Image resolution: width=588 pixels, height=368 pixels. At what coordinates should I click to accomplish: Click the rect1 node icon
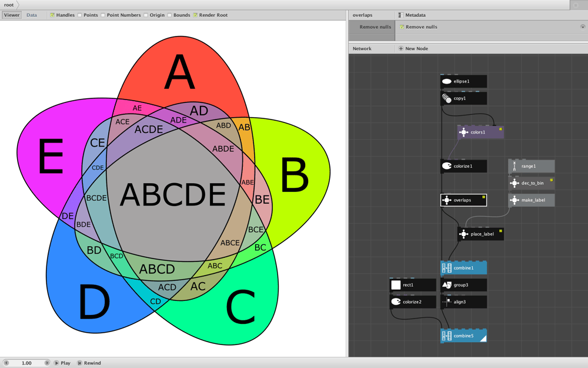pos(396,285)
